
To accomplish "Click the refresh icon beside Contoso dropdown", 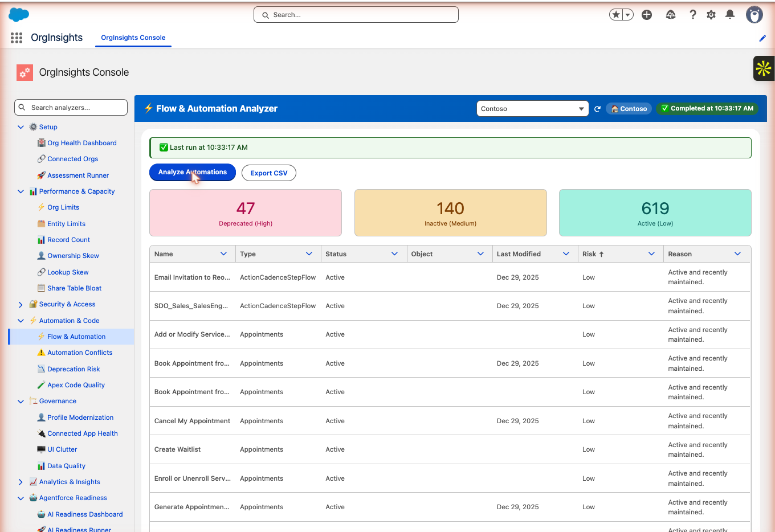I will pyautogui.click(x=597, y=109).
